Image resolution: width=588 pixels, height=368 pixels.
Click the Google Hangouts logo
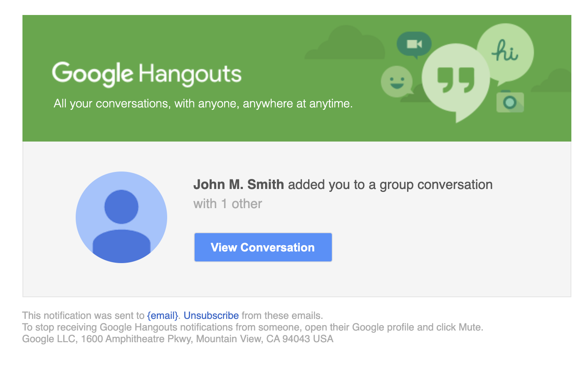[146, 72]
